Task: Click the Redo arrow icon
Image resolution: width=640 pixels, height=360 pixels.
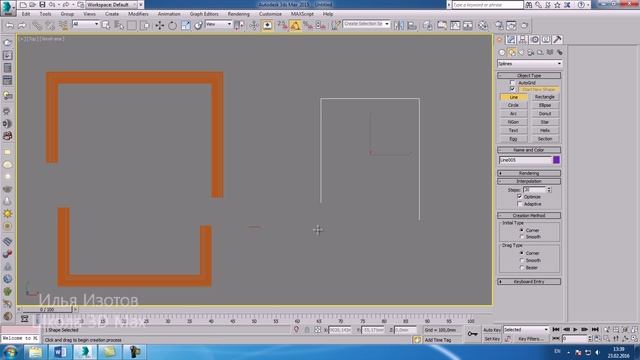Action: (x=22, y=25)
